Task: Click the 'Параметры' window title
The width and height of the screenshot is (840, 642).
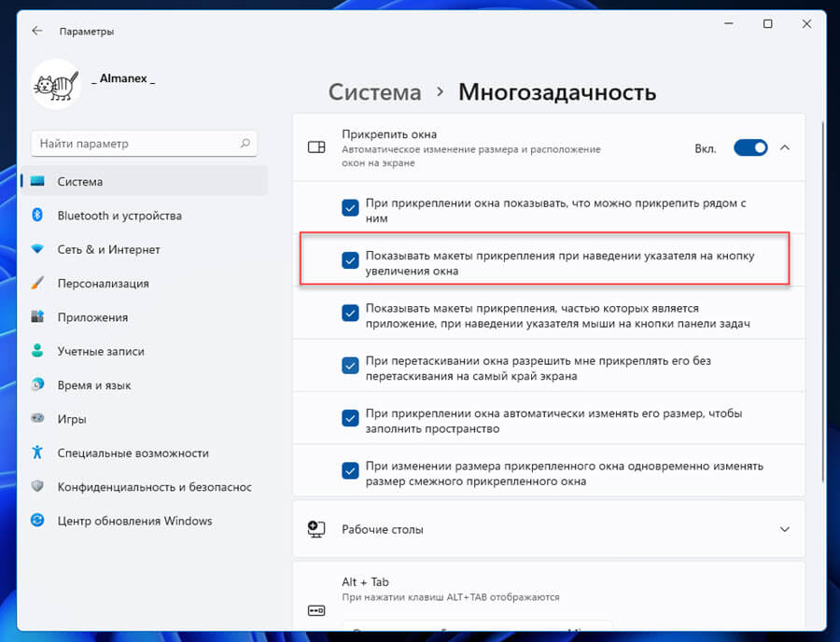Action: click(x=86, y=32)
